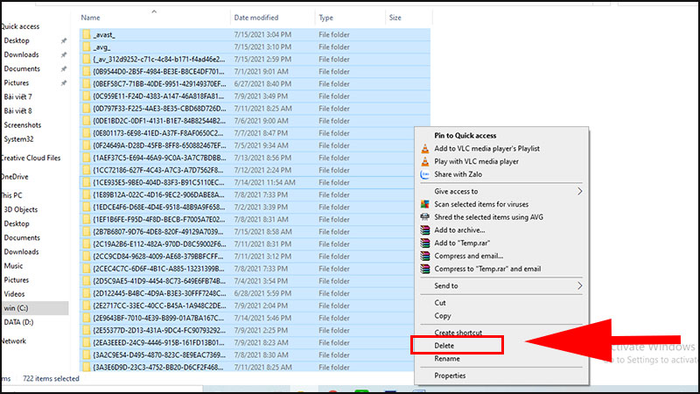Expand the Send to submenu arrow
The image size is (700, 394).
coord(579,286)
